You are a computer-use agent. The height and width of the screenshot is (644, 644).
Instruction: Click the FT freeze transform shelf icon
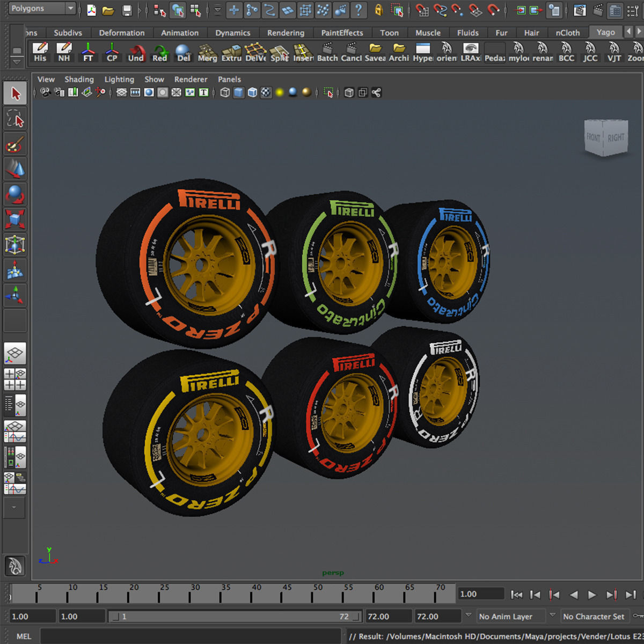pyautogui.click(x=88, y=52)
